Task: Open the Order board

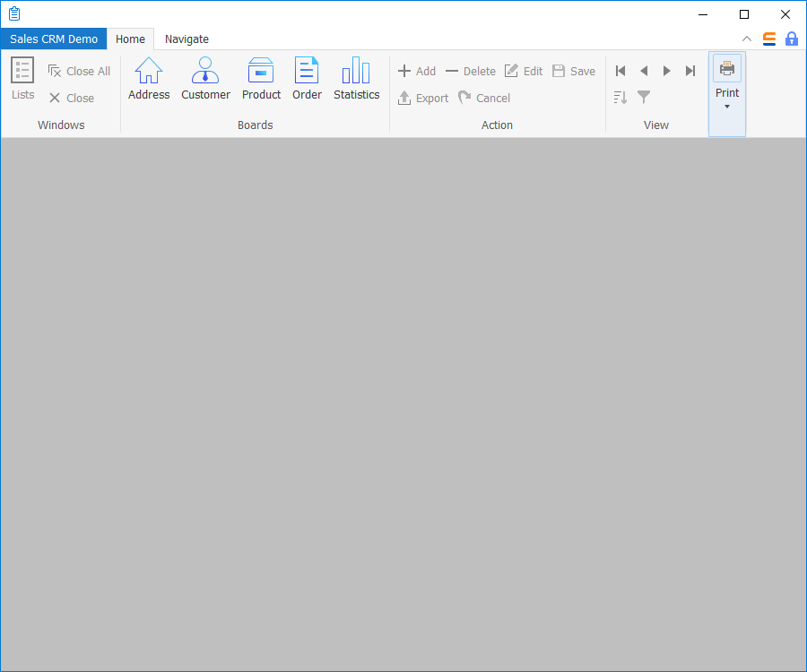Action: (x=307, y=79)
